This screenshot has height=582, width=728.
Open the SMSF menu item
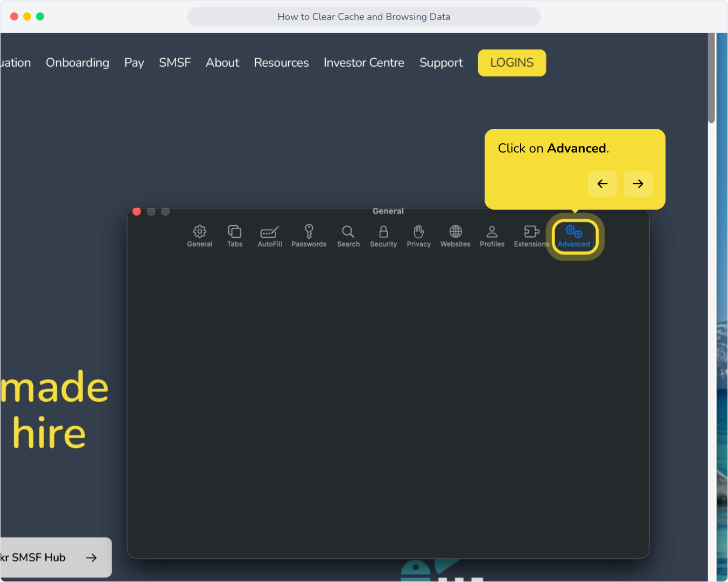pyautogui.click(x=175, y=63)
